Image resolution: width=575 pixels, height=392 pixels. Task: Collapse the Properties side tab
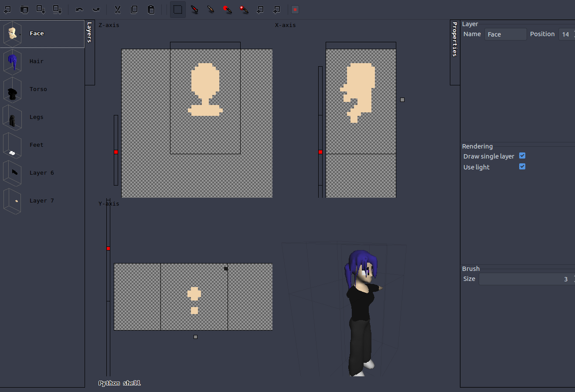[455, 52]
